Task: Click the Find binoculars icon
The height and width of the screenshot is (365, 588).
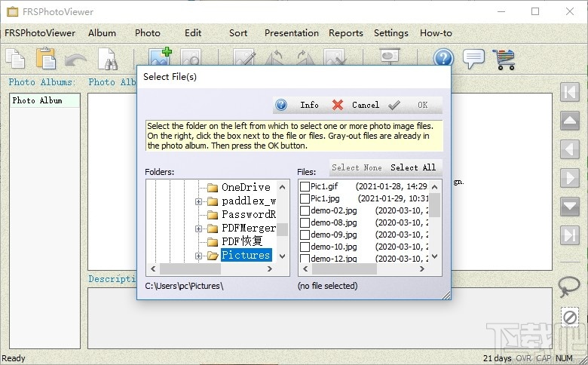Action: point(108,59)
